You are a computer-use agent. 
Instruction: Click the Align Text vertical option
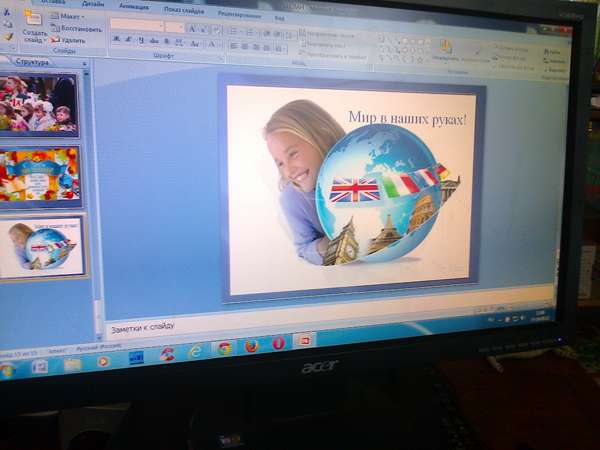[x=324, y=46]
